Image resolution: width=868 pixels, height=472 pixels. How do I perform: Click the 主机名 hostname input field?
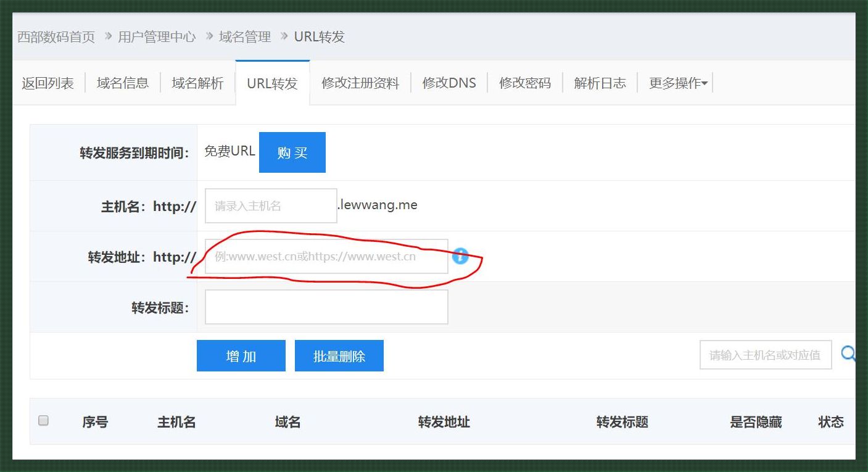coord(270,205)
